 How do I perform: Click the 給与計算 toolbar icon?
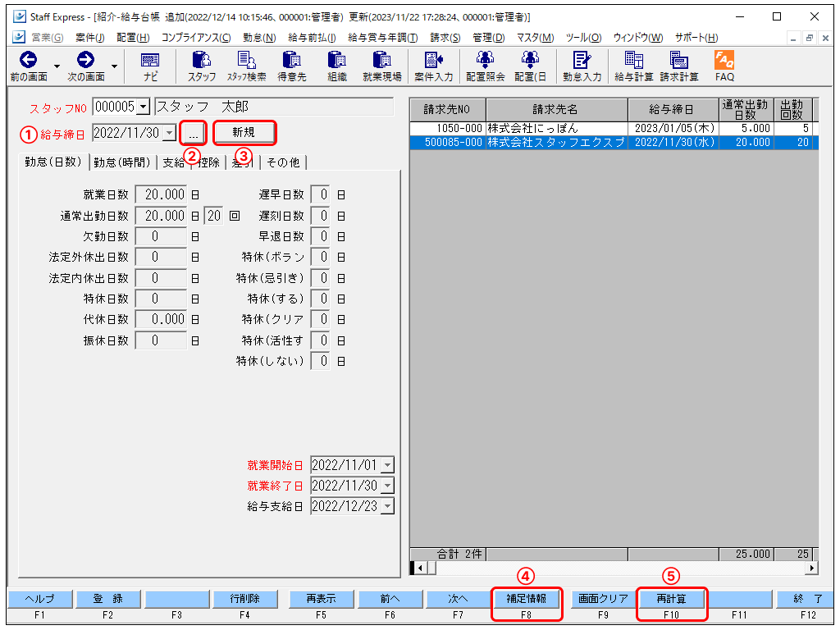click(633, 66)
